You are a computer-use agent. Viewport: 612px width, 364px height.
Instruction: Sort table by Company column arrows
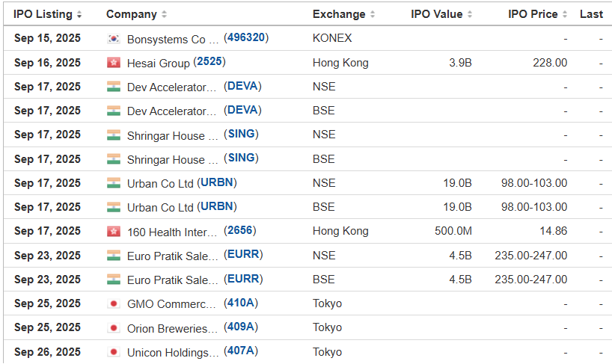[x=165, y=15]
